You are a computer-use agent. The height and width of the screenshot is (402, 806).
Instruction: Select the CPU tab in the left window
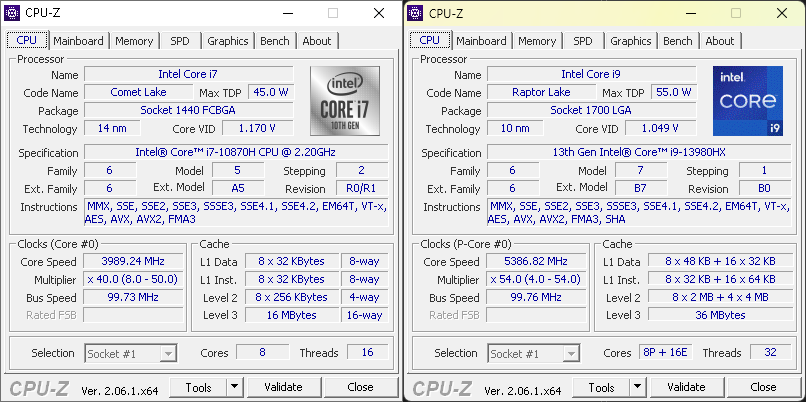coord(27,40)
